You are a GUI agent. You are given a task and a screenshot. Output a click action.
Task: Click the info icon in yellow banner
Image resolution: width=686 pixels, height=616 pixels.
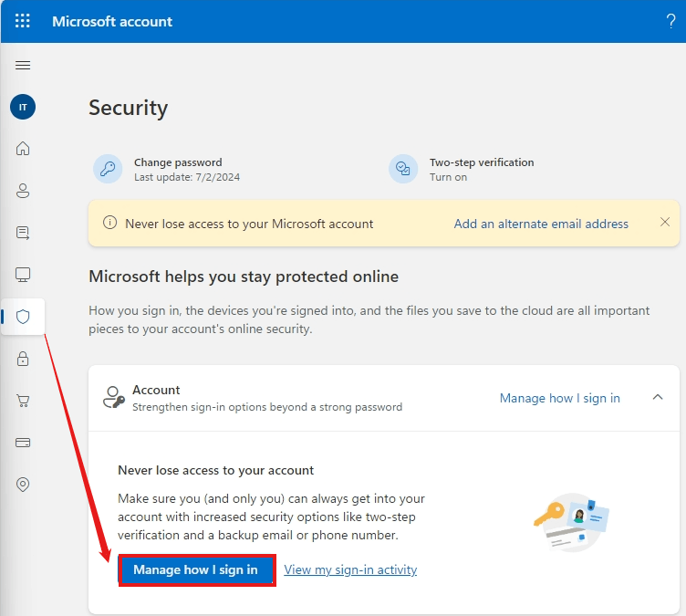click(x=109, y=223)
